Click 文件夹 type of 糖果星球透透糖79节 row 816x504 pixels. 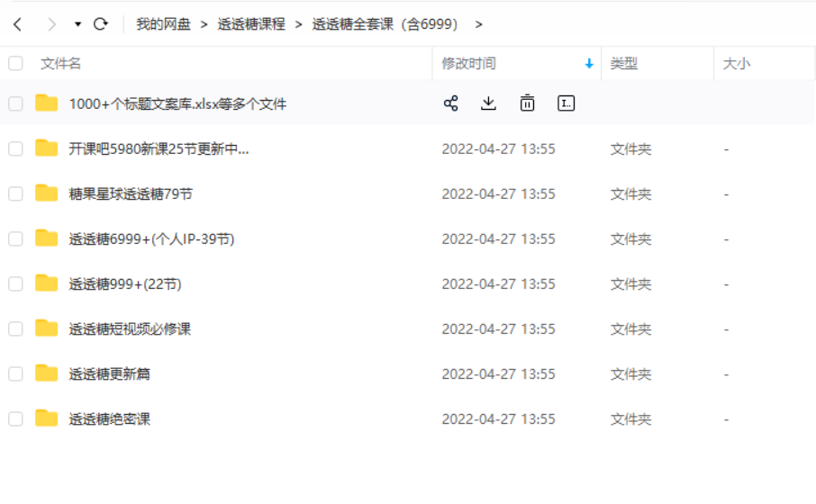tap(630, 194)
